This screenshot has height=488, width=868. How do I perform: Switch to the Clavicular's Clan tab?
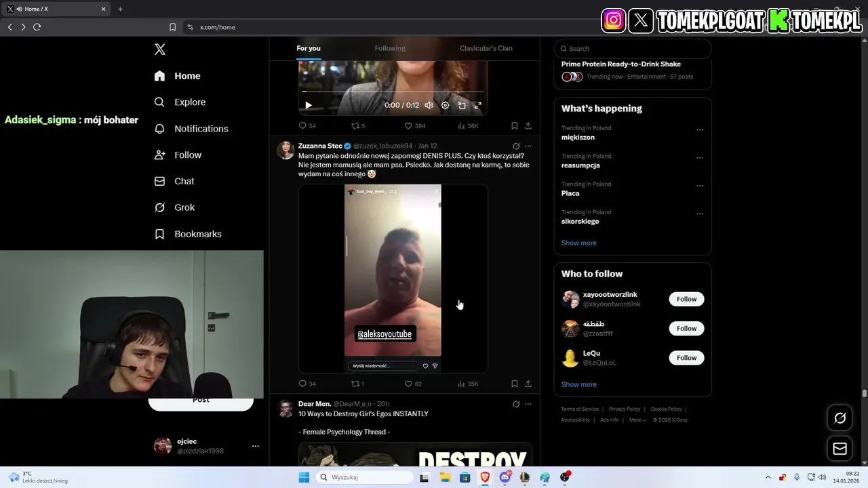tap(486, 48)
